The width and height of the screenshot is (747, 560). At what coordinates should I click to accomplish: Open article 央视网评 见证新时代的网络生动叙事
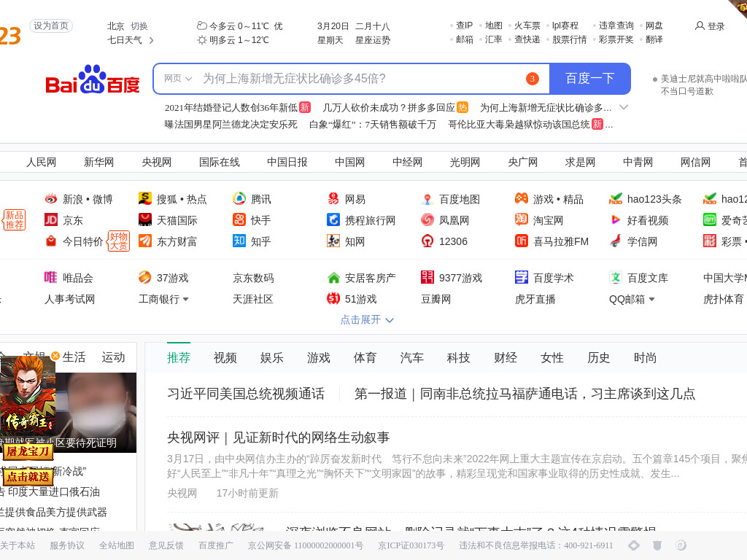click(278, 437)
